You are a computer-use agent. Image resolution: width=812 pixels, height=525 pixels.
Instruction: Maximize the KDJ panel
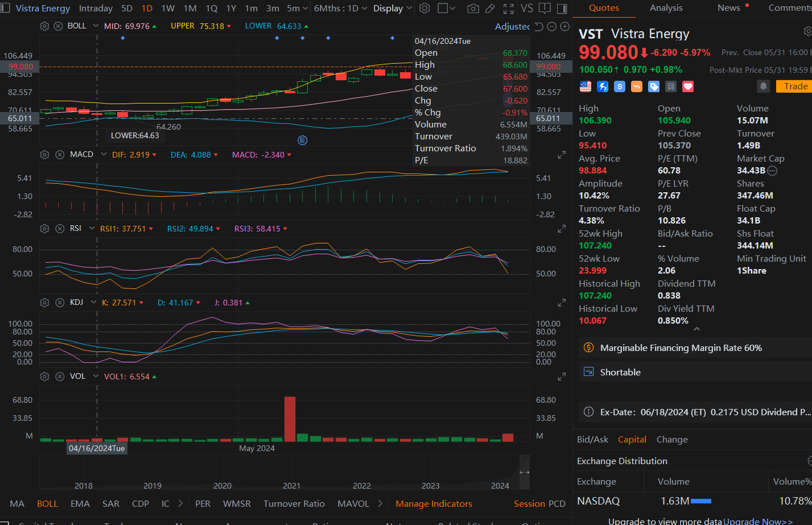coord(562,303)
